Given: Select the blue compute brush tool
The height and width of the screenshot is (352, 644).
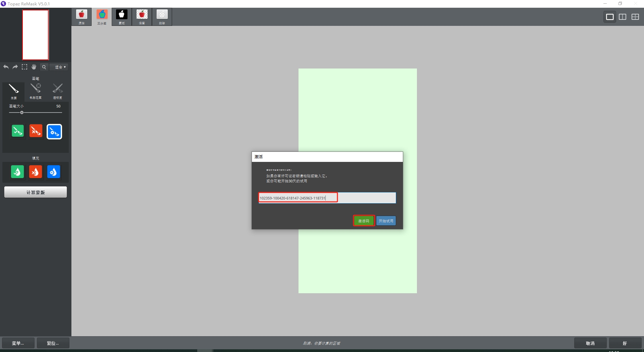Looking at the screenshot, I should [54, 132].
